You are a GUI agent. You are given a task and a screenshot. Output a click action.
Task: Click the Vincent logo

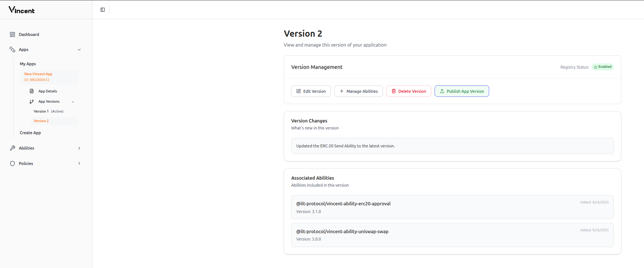[22, 10]
